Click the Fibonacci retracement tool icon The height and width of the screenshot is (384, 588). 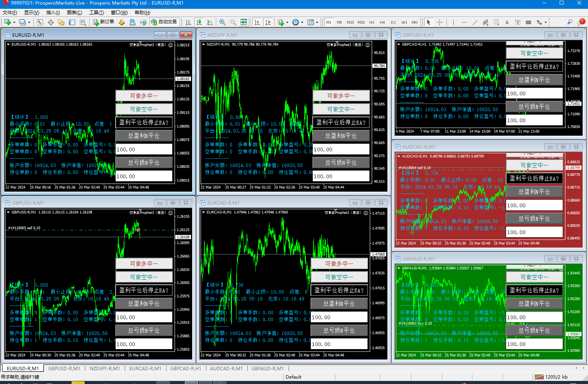(496, 22)
